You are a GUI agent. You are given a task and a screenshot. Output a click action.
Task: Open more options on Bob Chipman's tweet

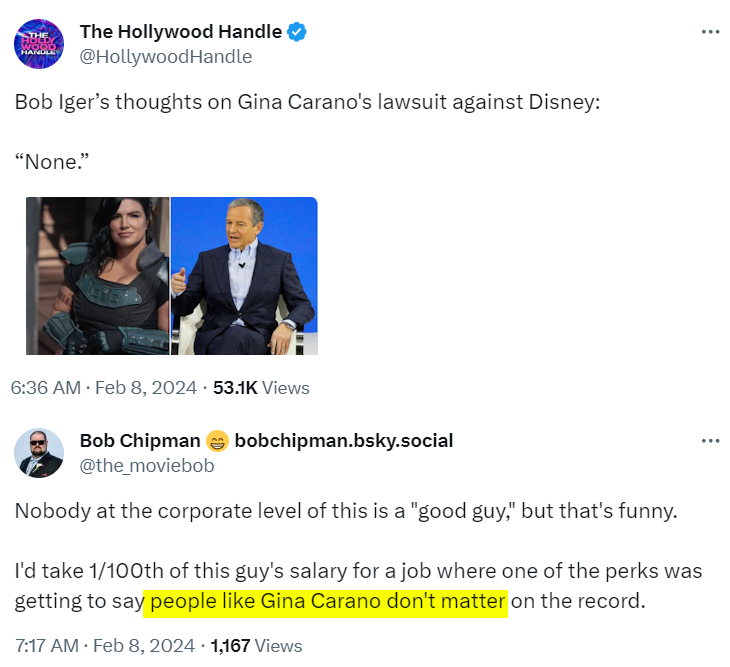tap(710, 440)
